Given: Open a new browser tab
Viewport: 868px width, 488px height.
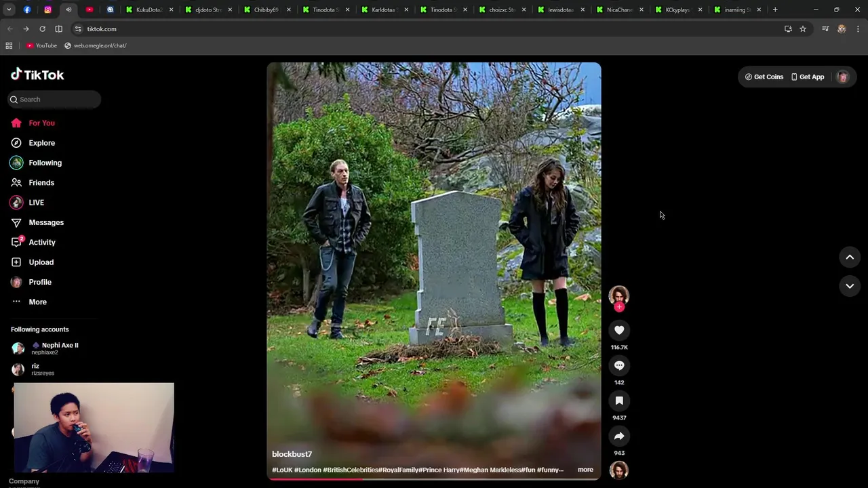Looking at the screenshot, I should (x=775, y=9).
